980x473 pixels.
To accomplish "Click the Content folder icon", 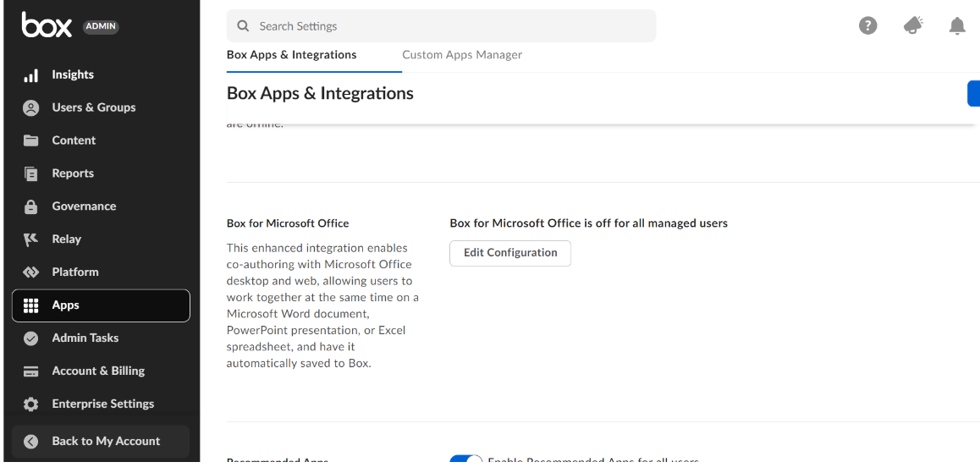I will point(30,140).
